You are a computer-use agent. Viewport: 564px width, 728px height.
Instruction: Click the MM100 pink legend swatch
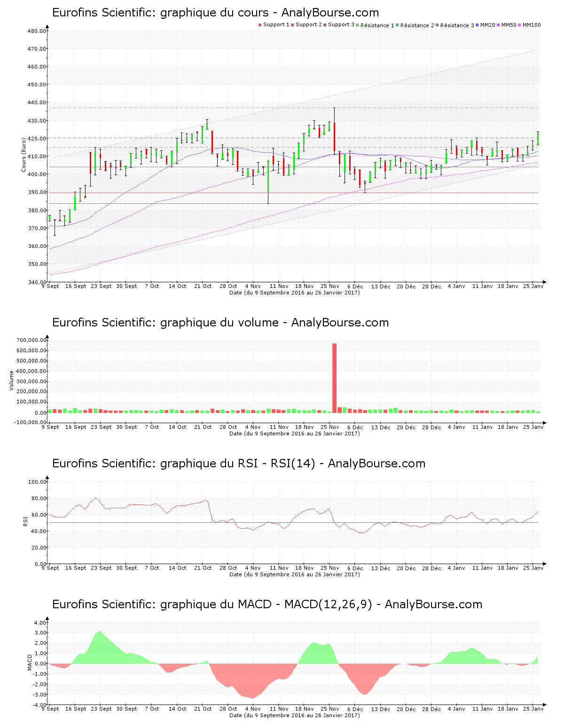tap(519, 25)
